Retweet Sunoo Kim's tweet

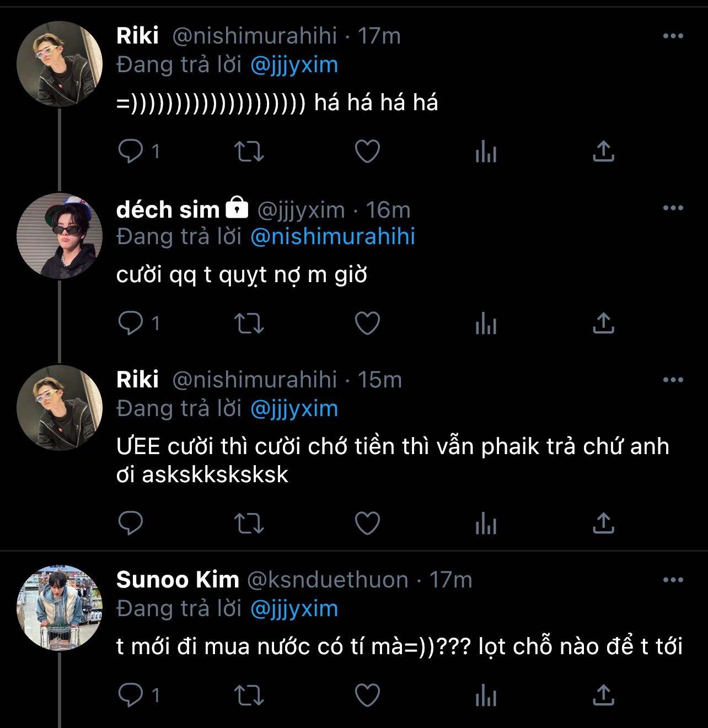tap(249, 695)
